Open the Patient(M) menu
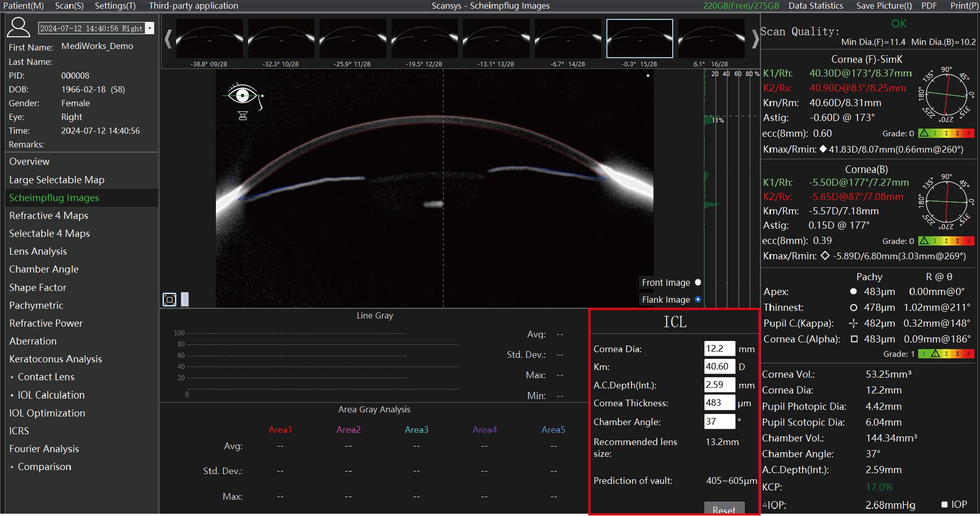The width and height of the screenshot is (980, 516). 23,6
